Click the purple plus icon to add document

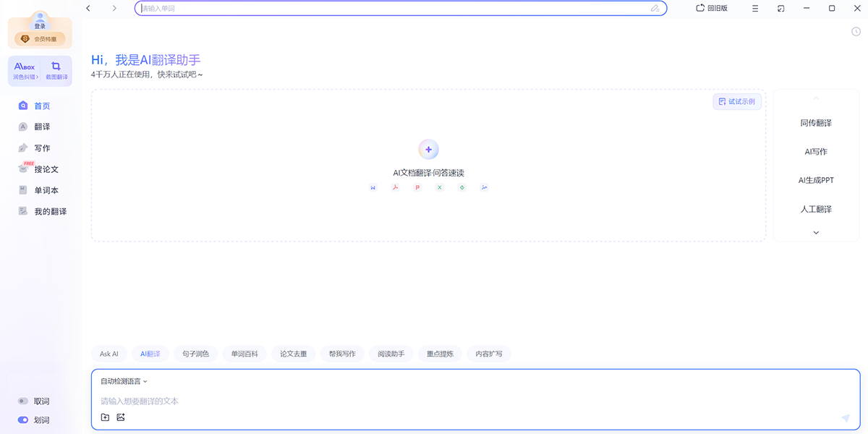(x=428, y=150)
